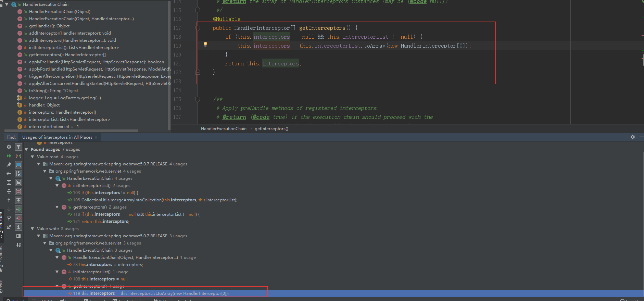Collapse the Value read group

33,157
